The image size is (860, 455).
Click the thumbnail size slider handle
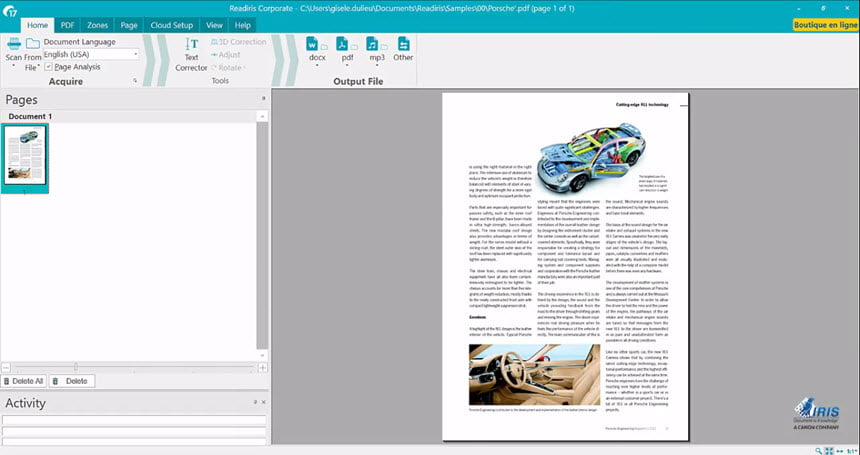[76, 367]
